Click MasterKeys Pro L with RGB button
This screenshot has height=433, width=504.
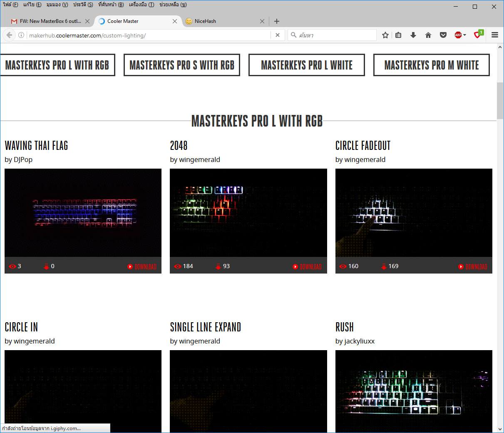pos(57,65)
